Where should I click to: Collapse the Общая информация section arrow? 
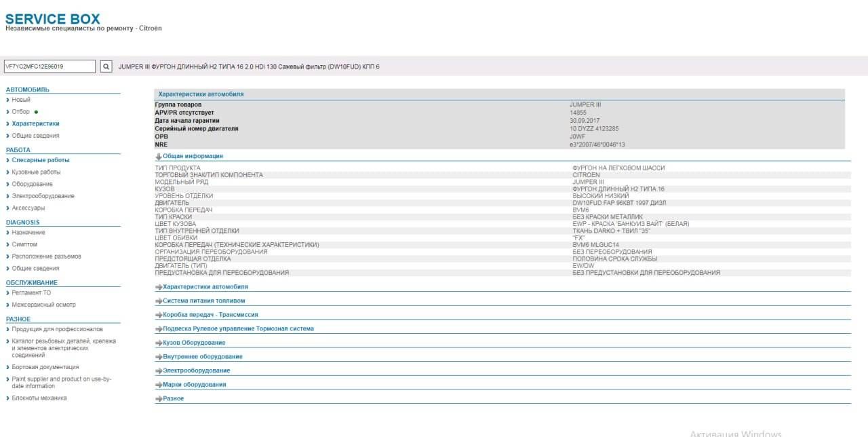click(x=159, y=156)
